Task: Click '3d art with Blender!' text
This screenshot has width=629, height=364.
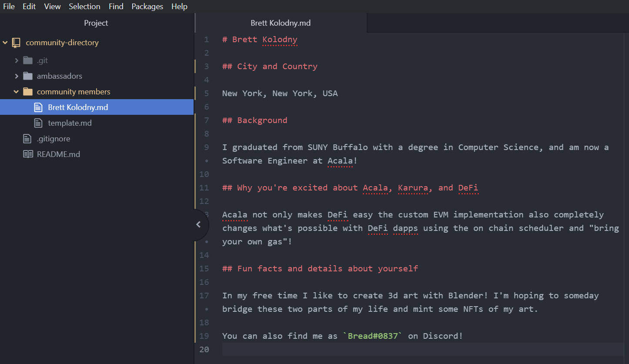Action: click(x=438, y=296)
